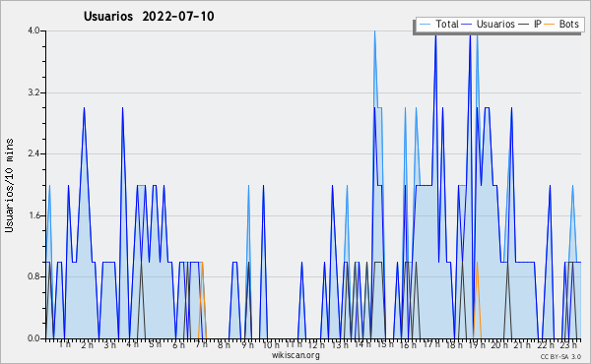Click the 'CC BY-SA 3.0' license text

pos(560,357)
